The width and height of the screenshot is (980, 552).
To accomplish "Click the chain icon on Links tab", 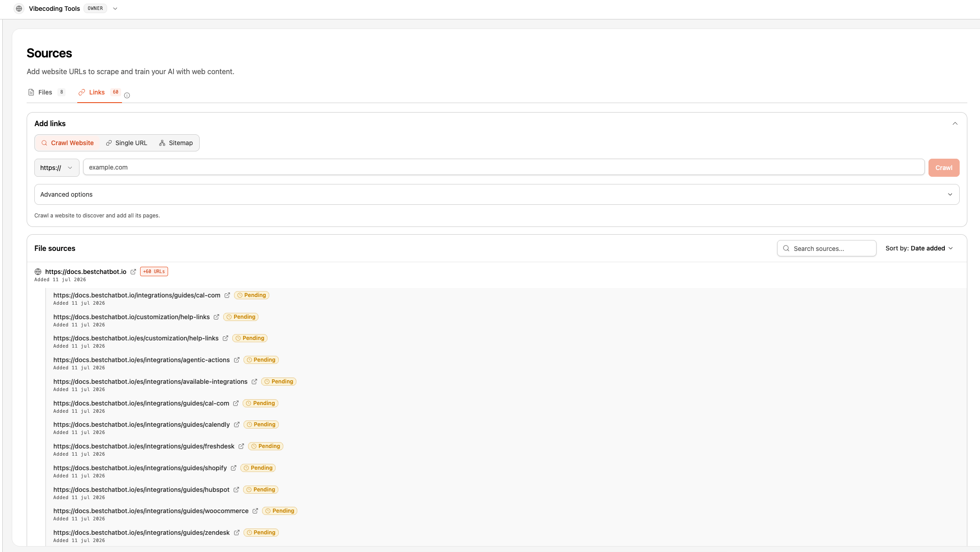I will [82, 92].
